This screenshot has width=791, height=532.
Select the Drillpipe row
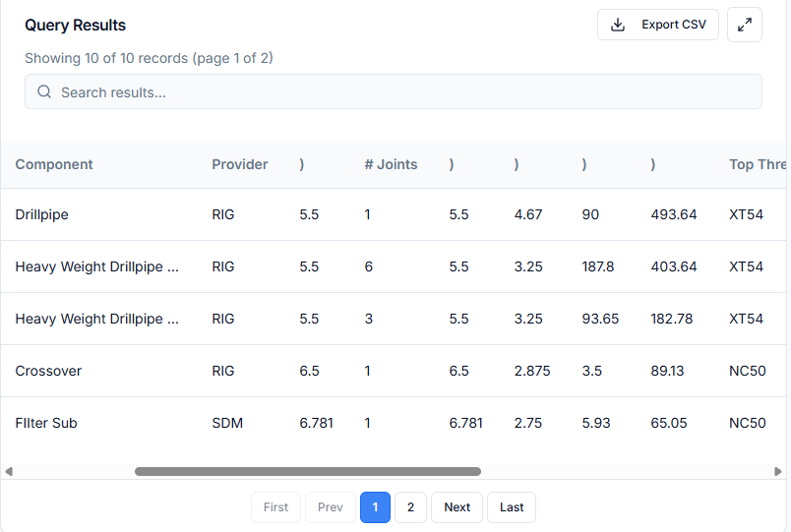click(x=42, y=214)
